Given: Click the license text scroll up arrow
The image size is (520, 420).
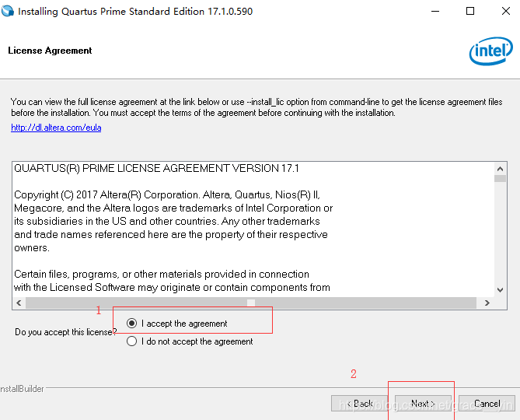Looking at the screenshot, I should pos(500,169).
